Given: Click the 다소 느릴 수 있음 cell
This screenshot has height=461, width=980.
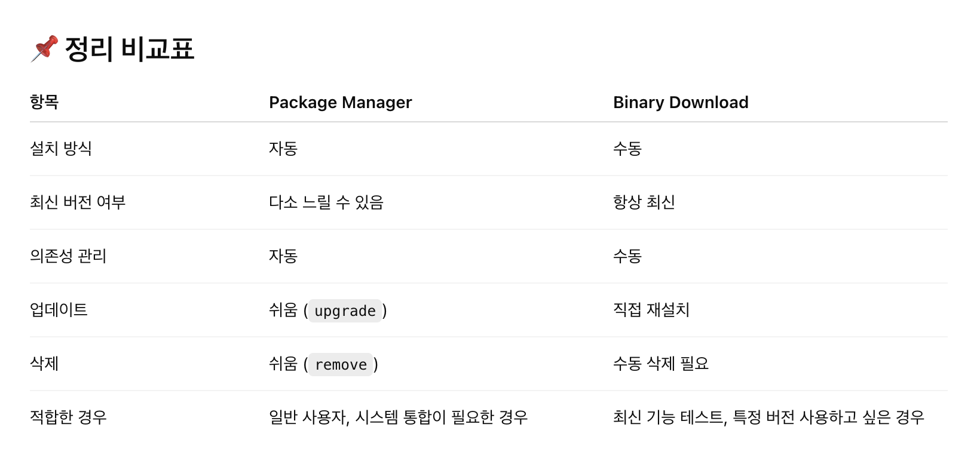Looking at the screenshot, I should pos(326,202).
